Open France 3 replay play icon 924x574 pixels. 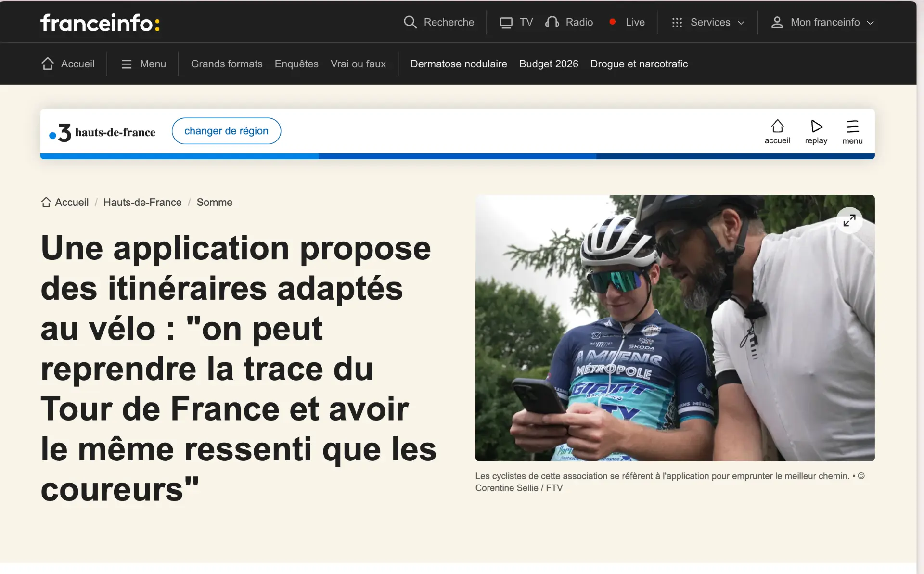click(x=816, y=127)
